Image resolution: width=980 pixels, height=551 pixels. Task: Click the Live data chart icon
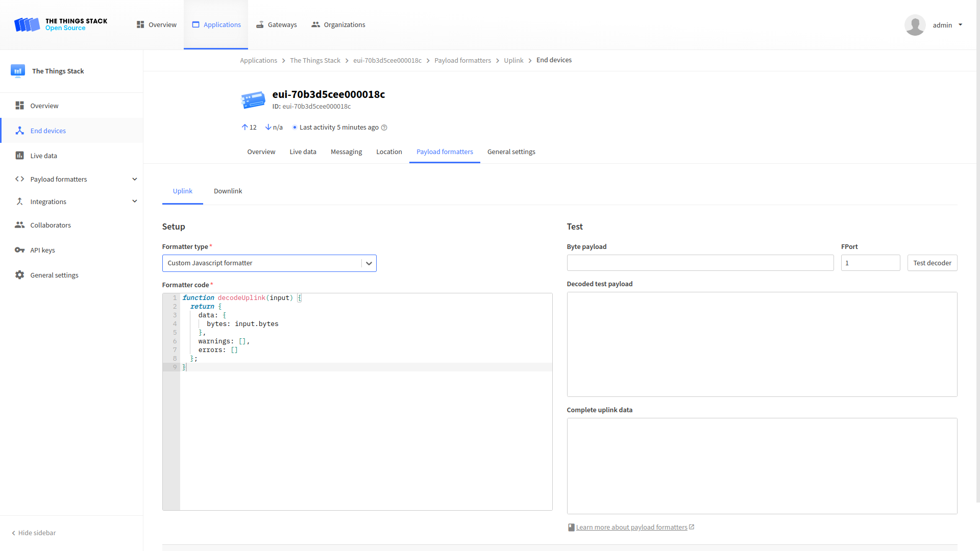pos(19,156)
